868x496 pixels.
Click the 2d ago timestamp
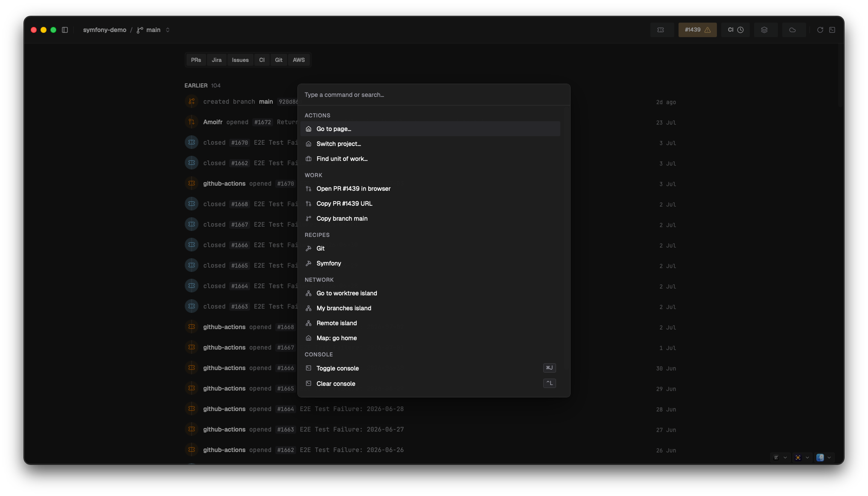tap(666, 102)
